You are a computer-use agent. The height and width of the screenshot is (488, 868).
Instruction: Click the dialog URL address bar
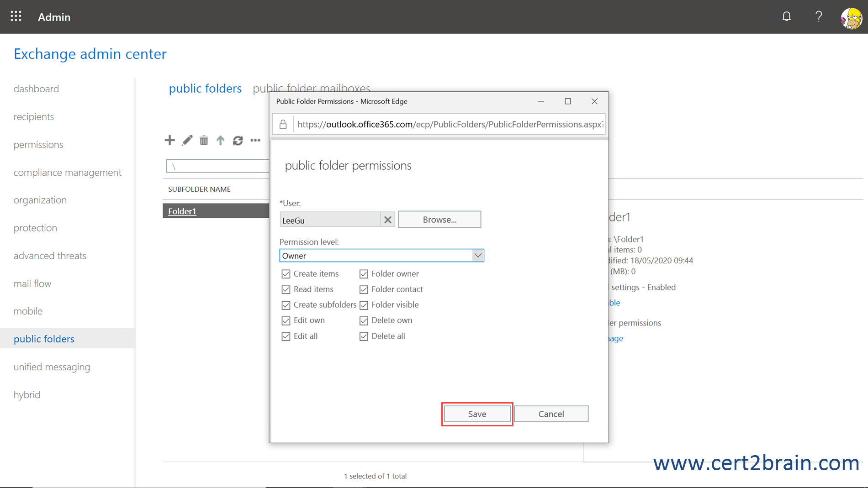tap(450, 124)
